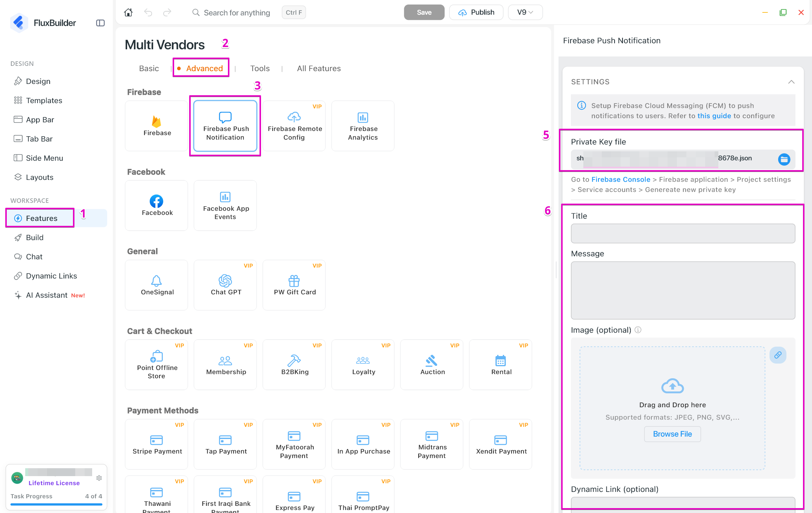Click the notification Title input field
Viewport: 812px width, 513px height.
[683, 233]
